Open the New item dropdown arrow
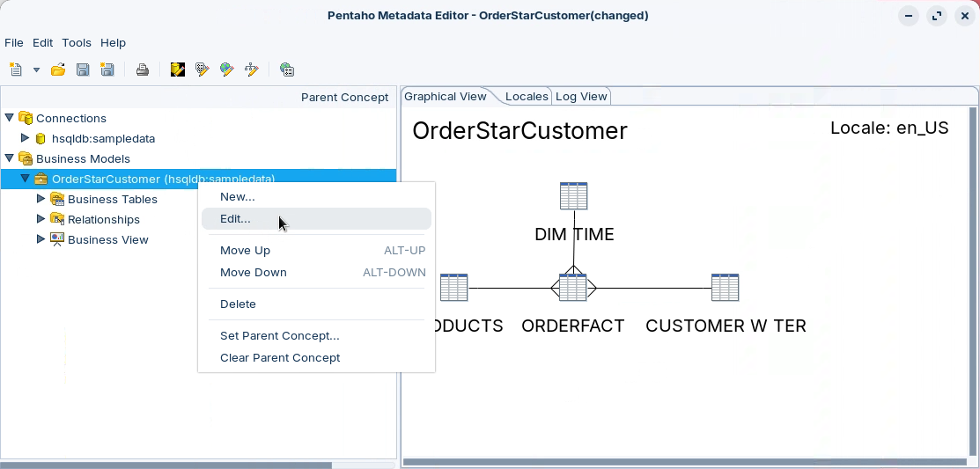980x469 pixels. [x=36, y=70]
